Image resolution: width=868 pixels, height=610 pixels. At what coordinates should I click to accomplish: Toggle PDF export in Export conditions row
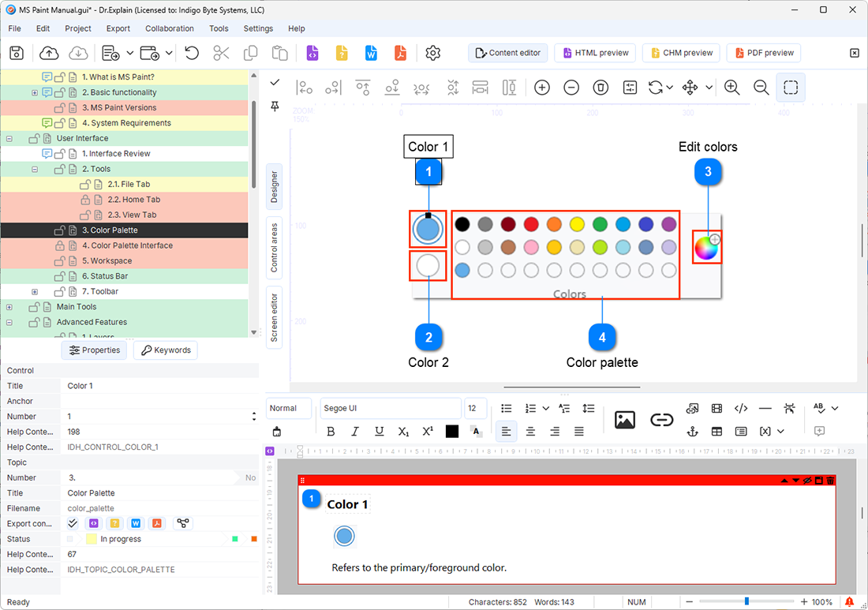tap(157, 523)
